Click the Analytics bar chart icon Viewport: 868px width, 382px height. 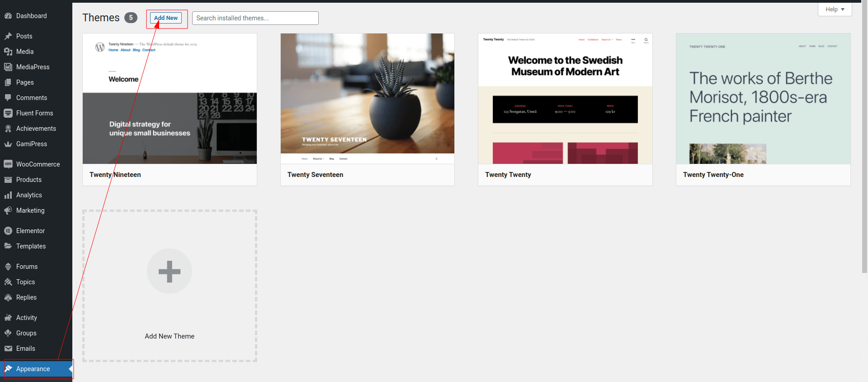[x=8, y=195]
